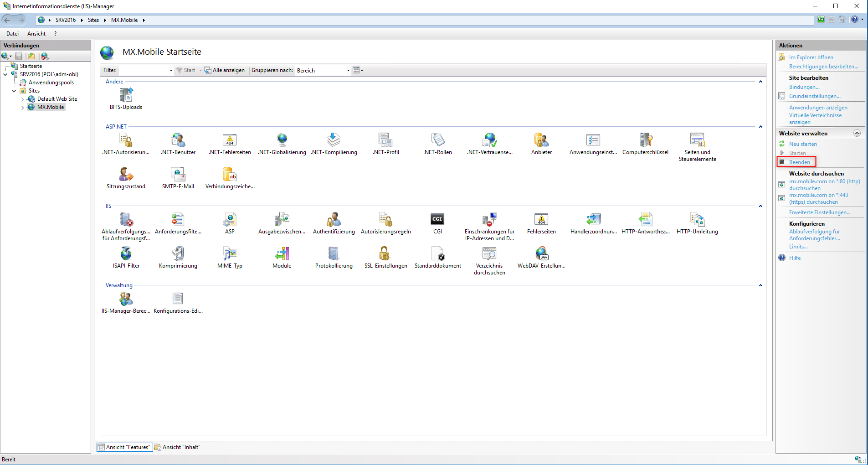The width and height of the screenshot is (868, 465).
Task: Select the MIME-Typ icon
Action: (x=230, y=254)
